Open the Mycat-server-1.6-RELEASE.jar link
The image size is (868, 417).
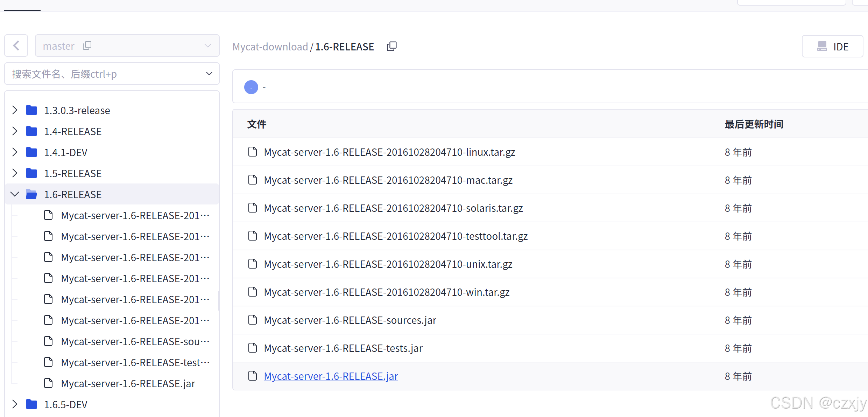tap(331, 376)
